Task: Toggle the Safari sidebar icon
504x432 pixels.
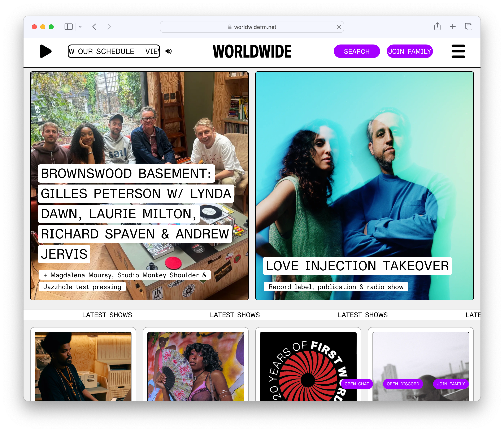Action: (68, 26)
